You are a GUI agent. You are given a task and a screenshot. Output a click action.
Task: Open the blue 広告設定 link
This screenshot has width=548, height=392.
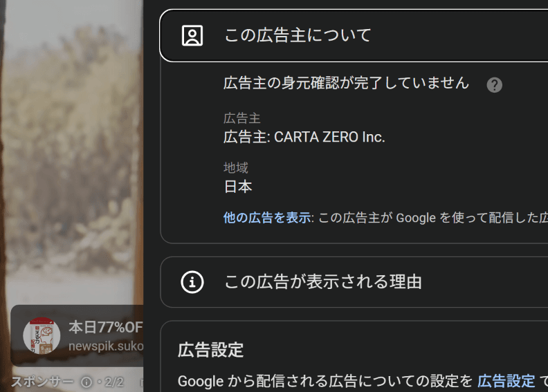pyautogui.click(x=506, y=381)
